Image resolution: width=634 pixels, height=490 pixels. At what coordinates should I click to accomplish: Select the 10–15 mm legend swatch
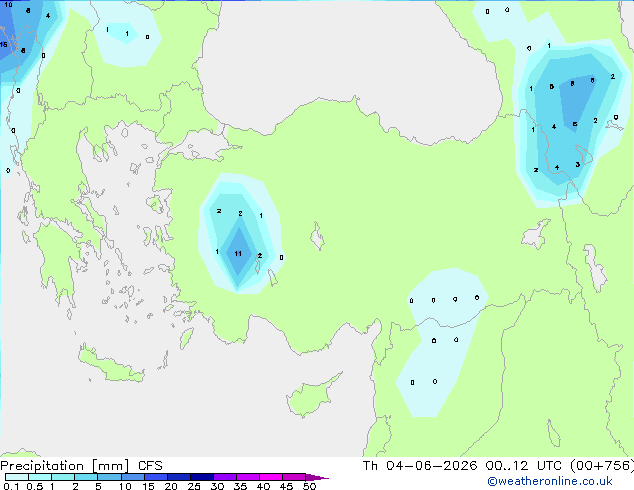[x=133, y=477]
